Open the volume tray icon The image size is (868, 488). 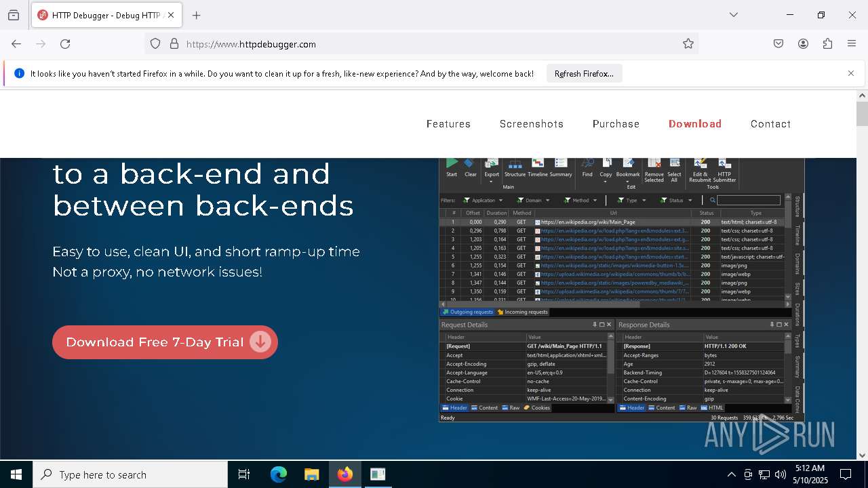pyautogui.click(x=781, y=474)
